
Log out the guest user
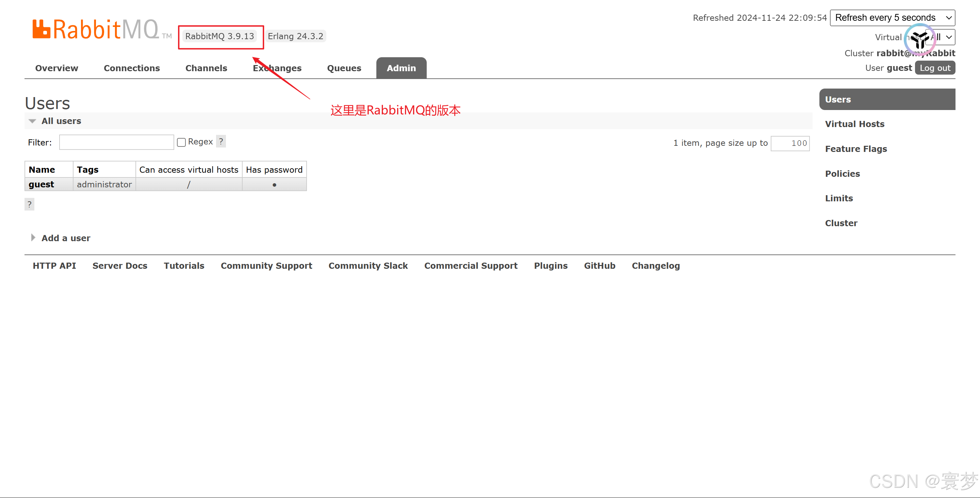click(x=935, y=68)
